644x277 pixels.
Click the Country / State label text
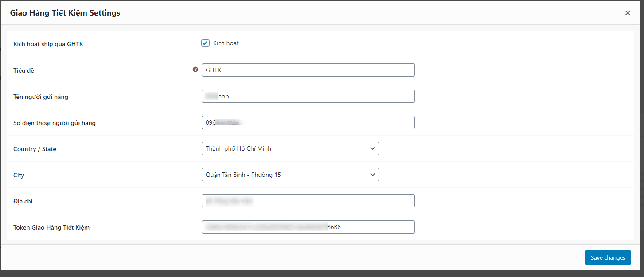[35, 149]
